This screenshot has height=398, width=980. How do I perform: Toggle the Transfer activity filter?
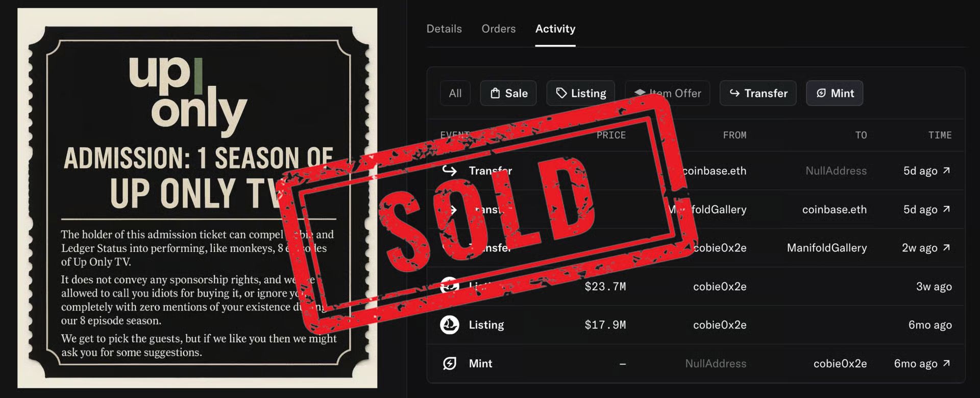[758, 93]
